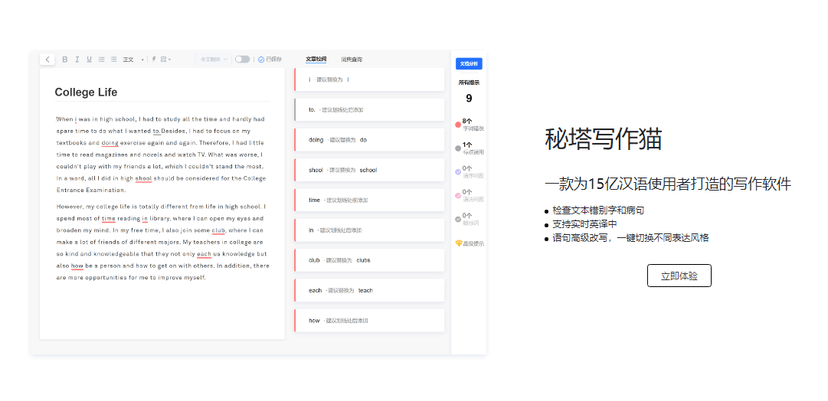
Task: Click underlined word 'time' before reading
Action: coord(108,219)
